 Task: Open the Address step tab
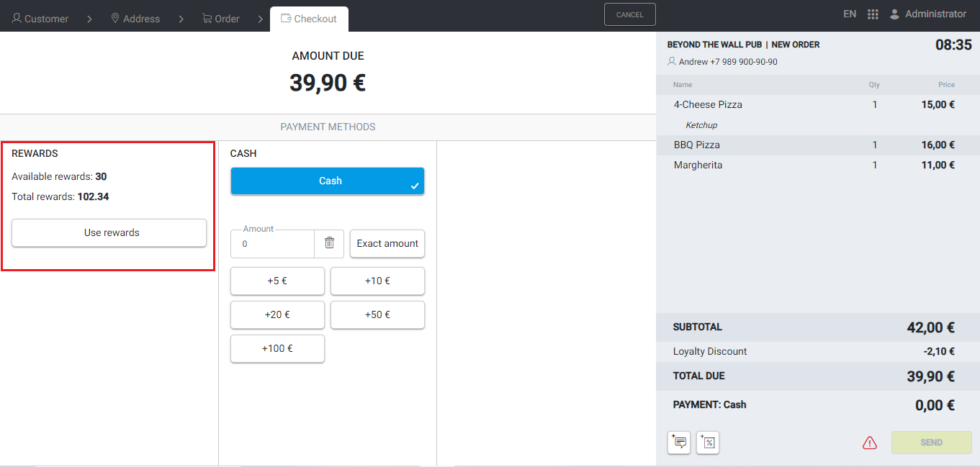tap(135, 19)
